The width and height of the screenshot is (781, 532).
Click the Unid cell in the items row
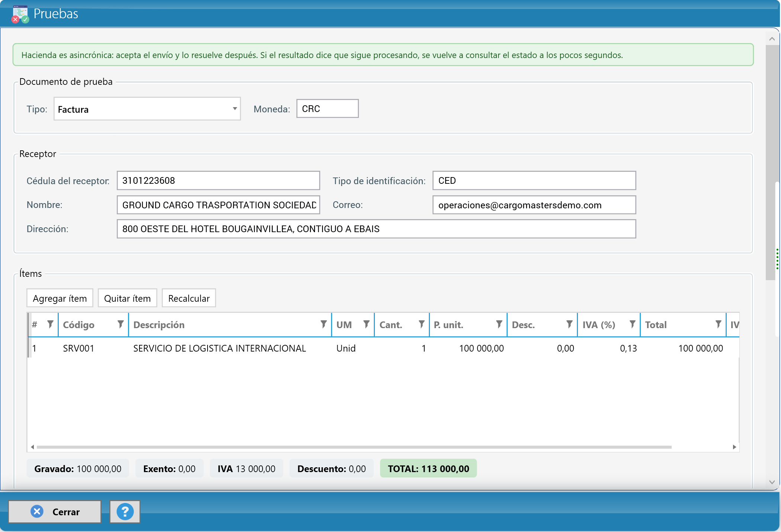(353, 348)
